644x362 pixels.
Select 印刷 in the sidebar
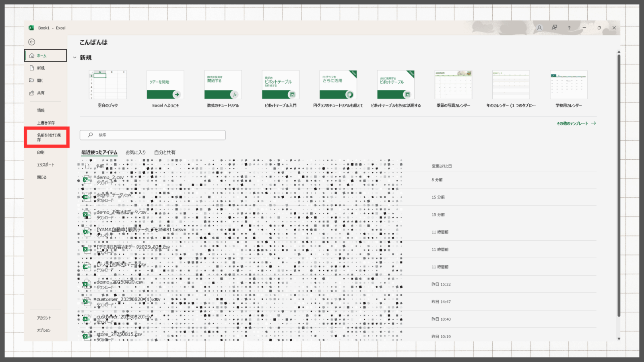pyautogui.click(x=41, y=152)
